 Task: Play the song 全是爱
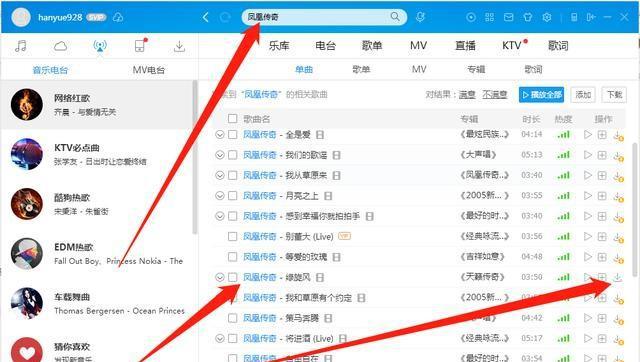click(x=588, y=134)
